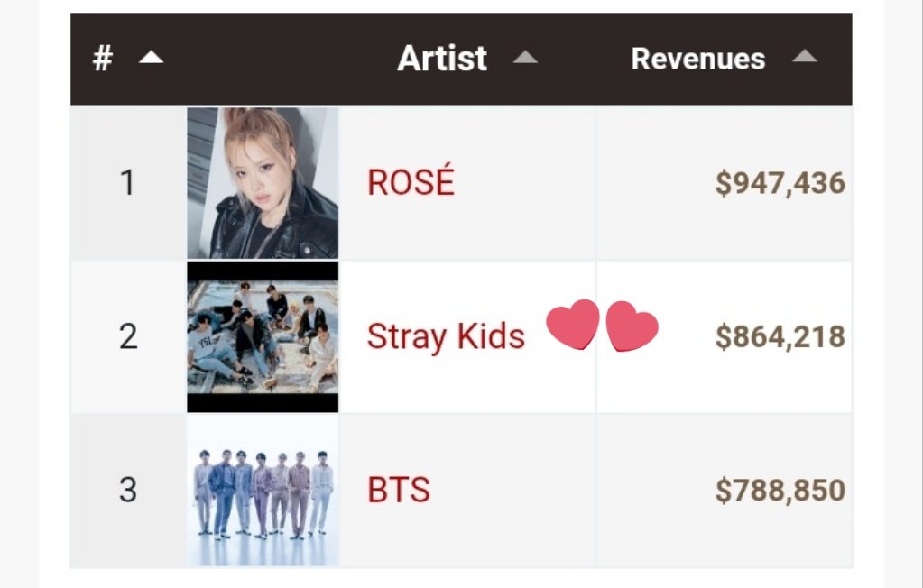Image resolution: width=923 pixels, height=588 pixels.
Task: Open the Stray Kids artist link
Action: pyautogui.click(x=446, y=336)
